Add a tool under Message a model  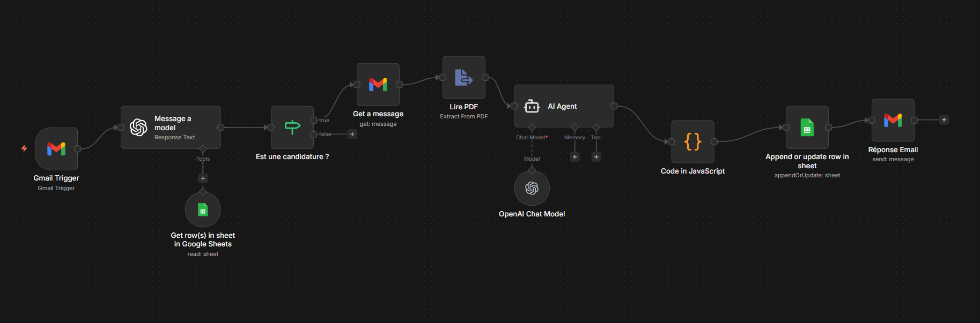click(203, 178)
